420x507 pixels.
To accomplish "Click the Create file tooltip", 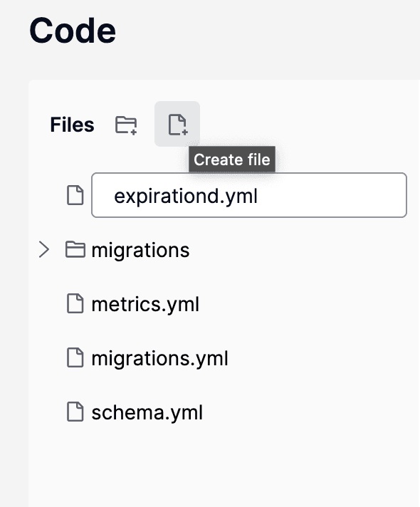I will [x=232, y=159].
